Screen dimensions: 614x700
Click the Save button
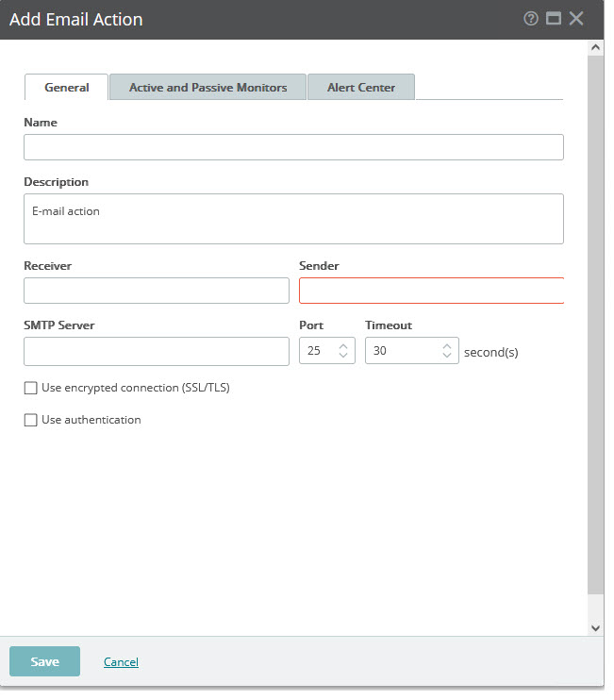(44, 661)
